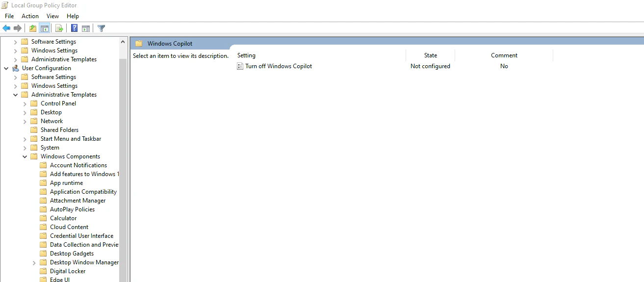Click the folder icon beside Account Notifications
The width and height of the screenshot is (644, 282).
43,165
